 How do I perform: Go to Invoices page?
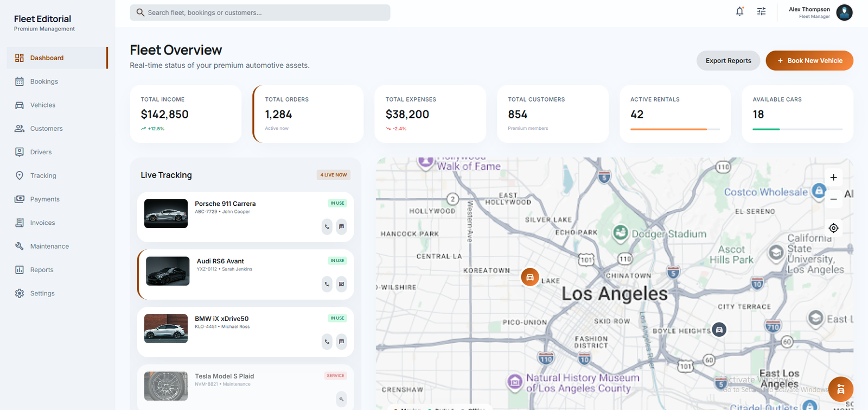coord(57,223)
